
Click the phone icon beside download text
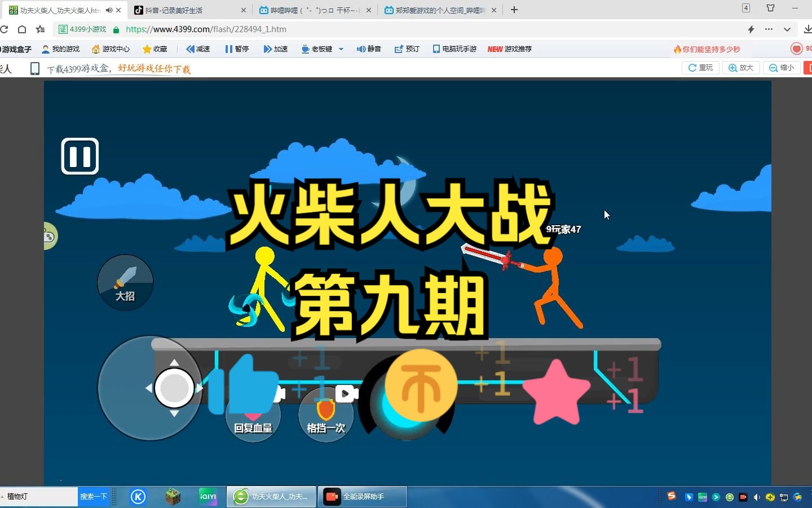[x=34, y=69]
